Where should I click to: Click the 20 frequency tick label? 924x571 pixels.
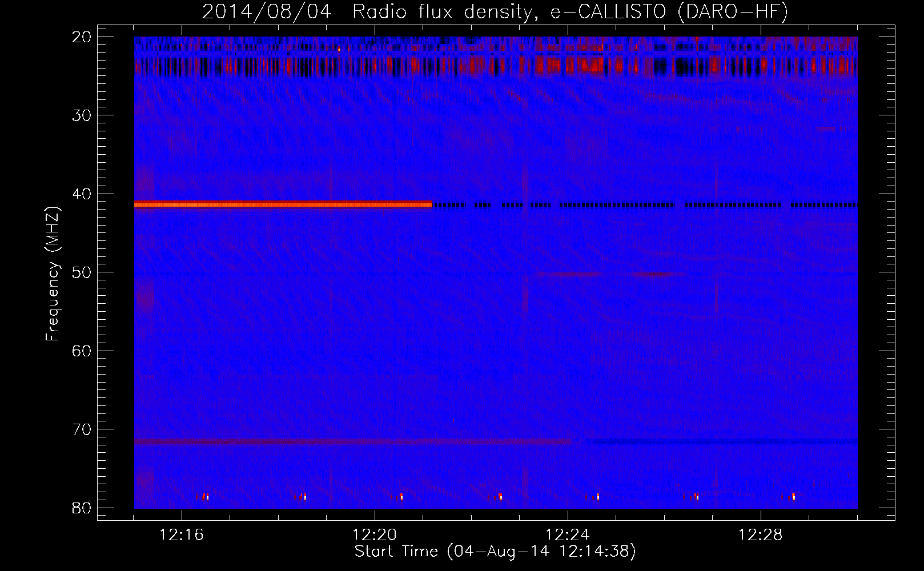(82, 37)
